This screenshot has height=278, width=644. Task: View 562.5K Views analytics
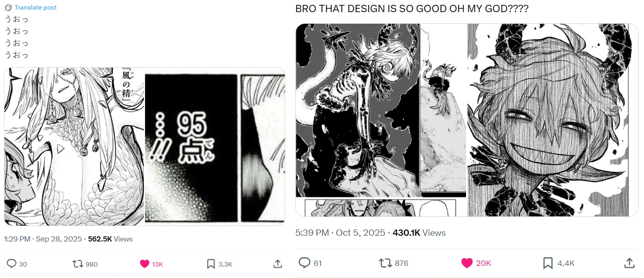coord(110,239)
